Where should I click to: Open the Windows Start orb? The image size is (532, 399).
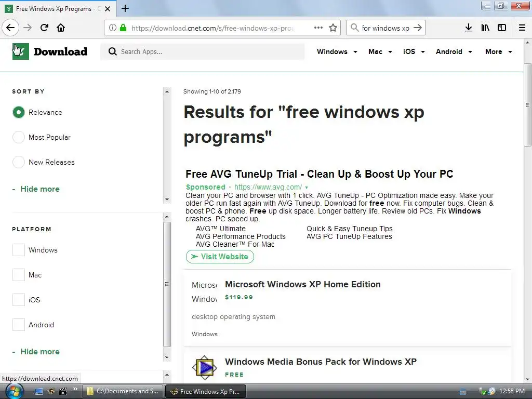pyautogui.click(x=14, y=391)
